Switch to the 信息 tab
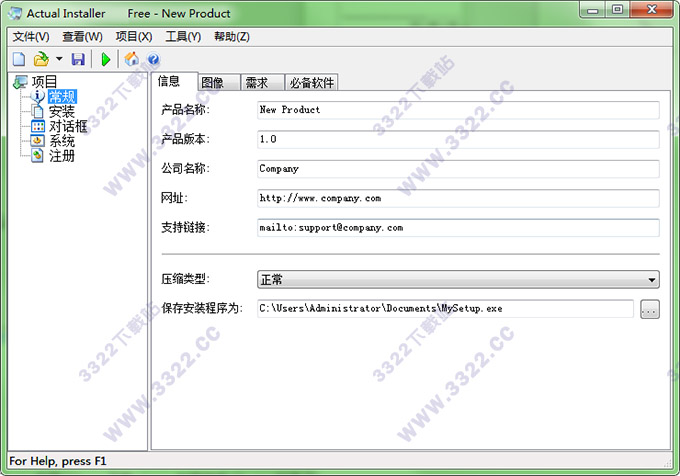Viewport: 680px width, 476px height. point(175,81)
